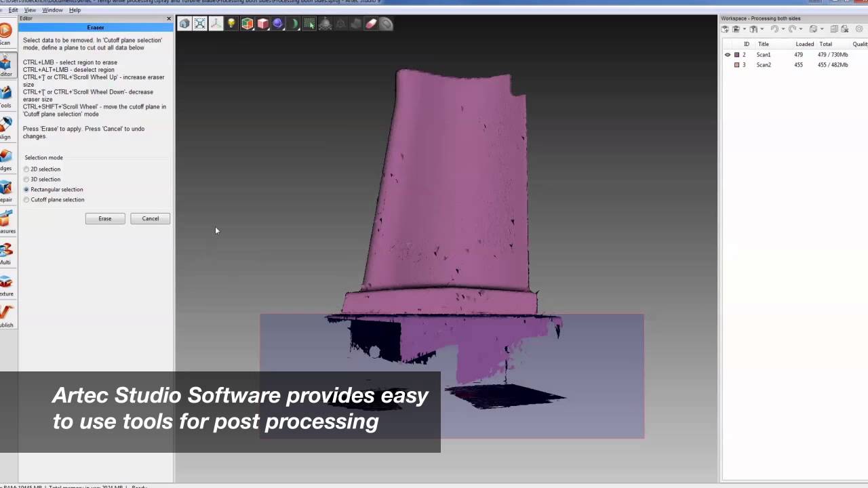Click the open project icon in Workspace toolbar
The width and height of the screenshot is (868, 488).
(736, 29)
